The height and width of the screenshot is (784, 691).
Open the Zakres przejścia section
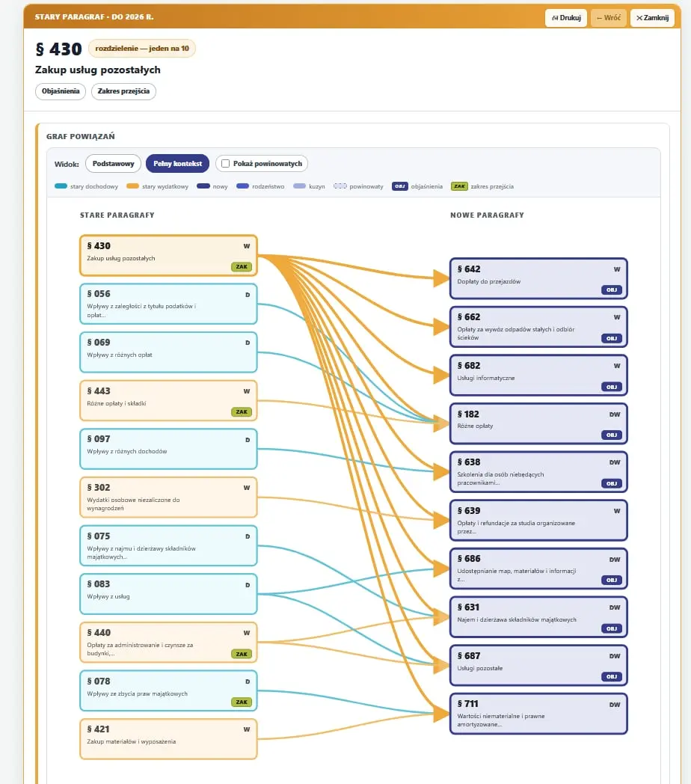coord(123,91)
